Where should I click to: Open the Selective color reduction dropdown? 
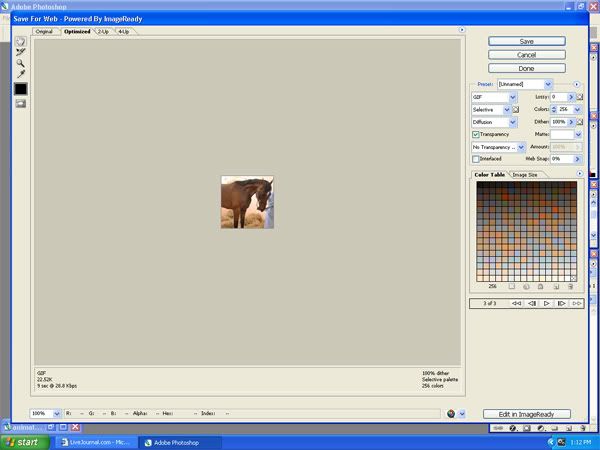click(x=491, y=110)
